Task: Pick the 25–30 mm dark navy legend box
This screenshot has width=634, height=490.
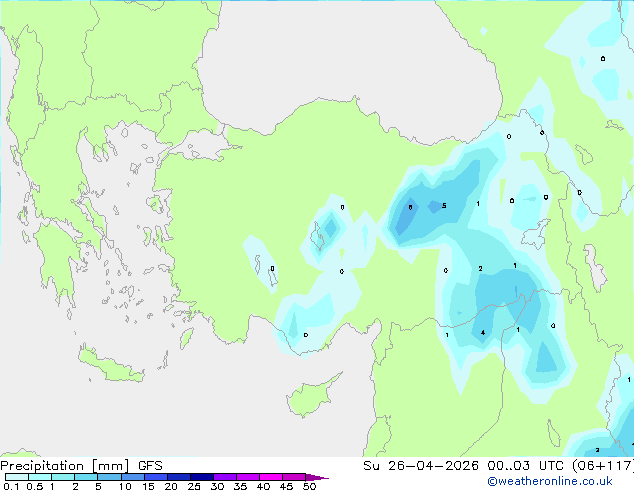Action: point(201,477)
